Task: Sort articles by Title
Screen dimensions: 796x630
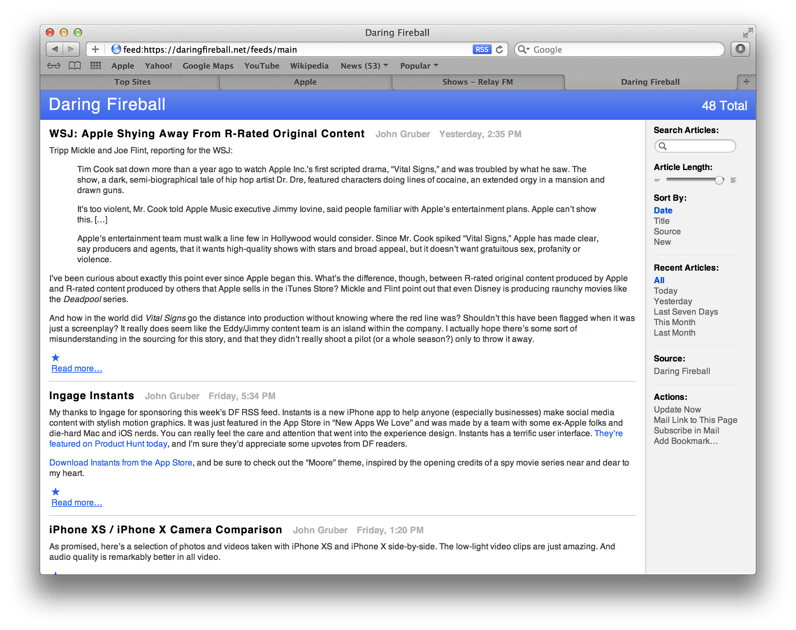Action: tap(661, 221)
